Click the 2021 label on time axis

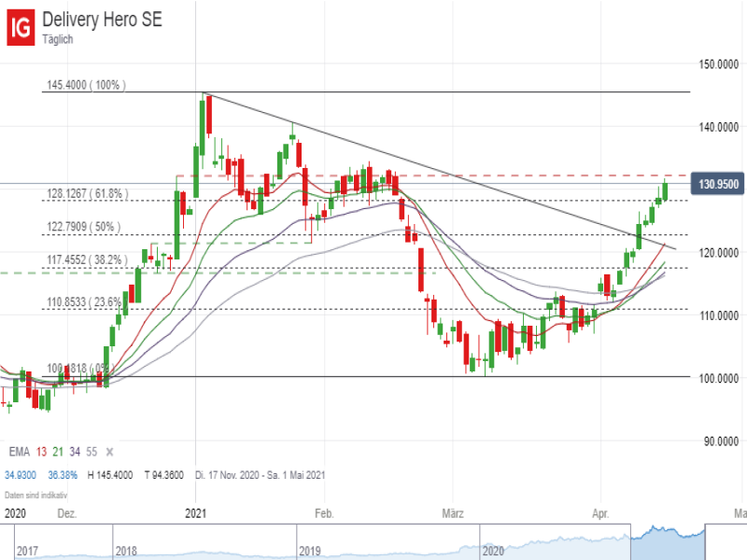coord(195,514)
